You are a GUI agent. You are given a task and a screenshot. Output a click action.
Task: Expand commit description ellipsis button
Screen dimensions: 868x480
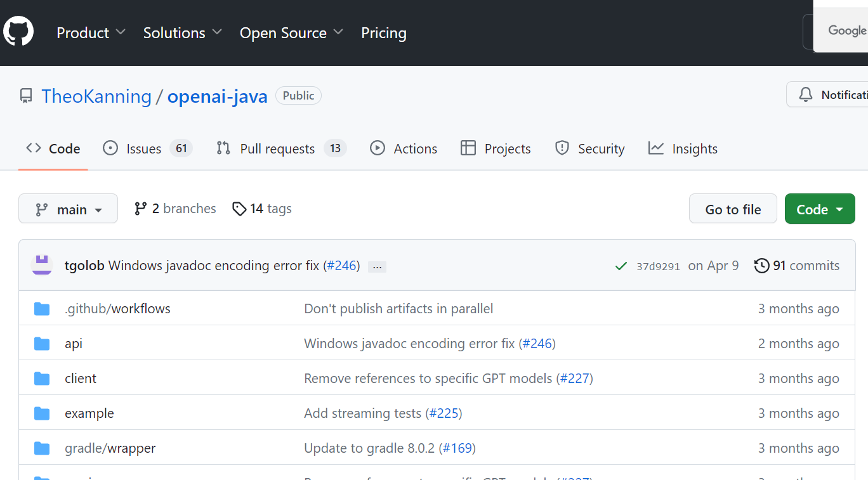377,267
